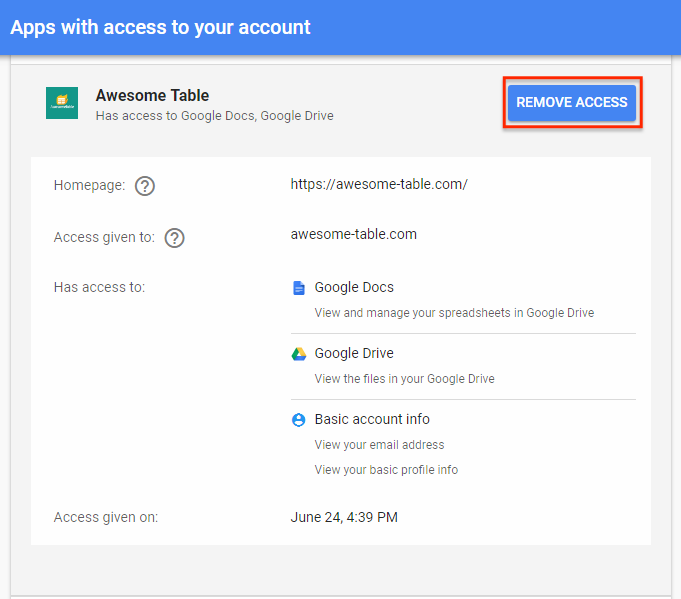This screenshot has height=599, width=681.
Task: Click the Google Docs permission heading
Action: (x=354, y=287)
